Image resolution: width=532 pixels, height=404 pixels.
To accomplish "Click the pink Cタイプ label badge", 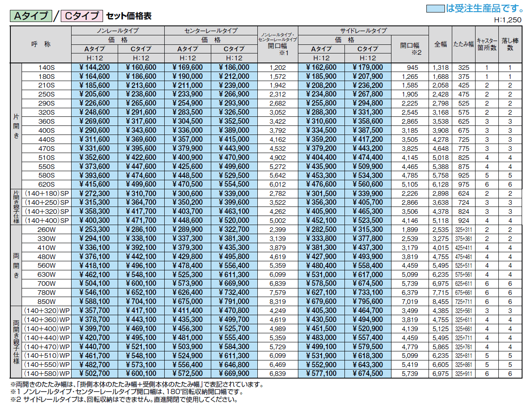I will pyautogui.click(x=81, y=16).
